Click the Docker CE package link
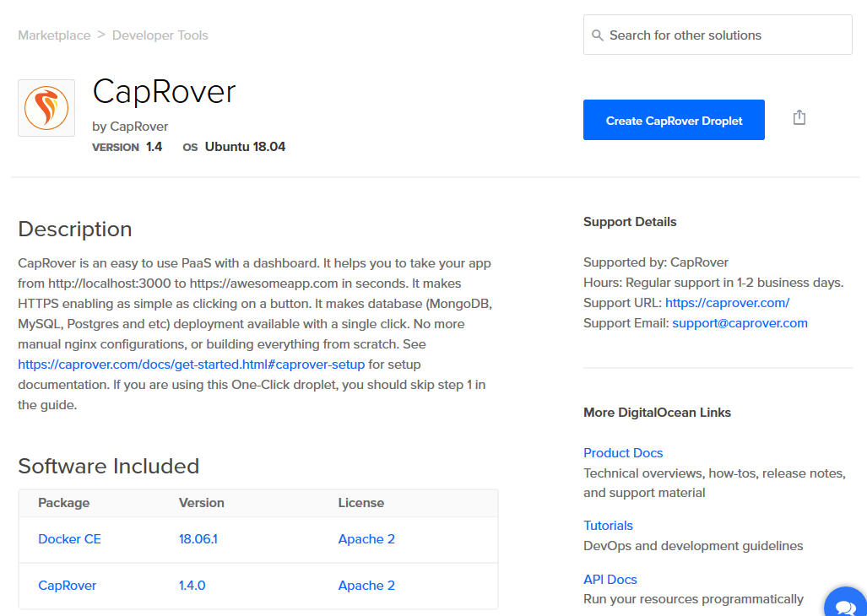The width and height of the screenshot is (867, 616). [x=69, y=538]
